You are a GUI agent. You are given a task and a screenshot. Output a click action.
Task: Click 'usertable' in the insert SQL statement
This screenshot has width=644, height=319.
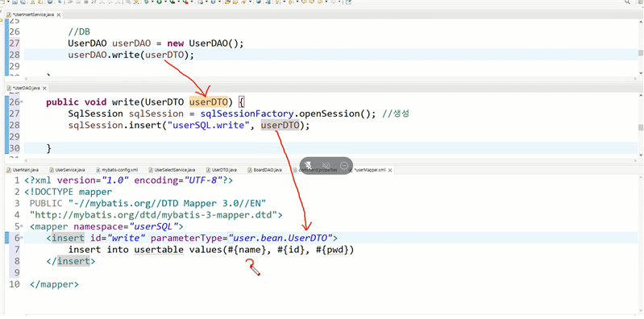pos(159,250)
